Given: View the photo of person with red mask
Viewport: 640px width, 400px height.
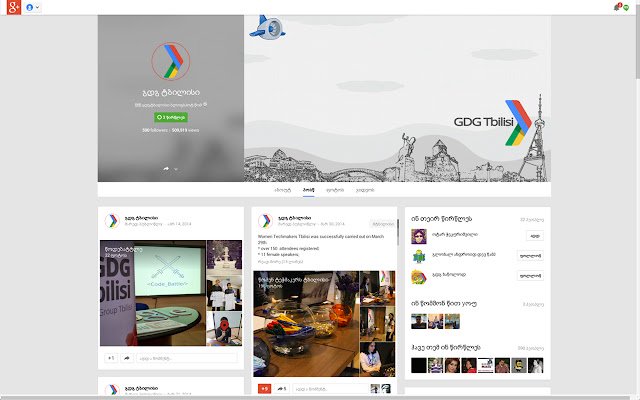Looking at the screenshot, I should pyautogui.click(x=224, y=329).
